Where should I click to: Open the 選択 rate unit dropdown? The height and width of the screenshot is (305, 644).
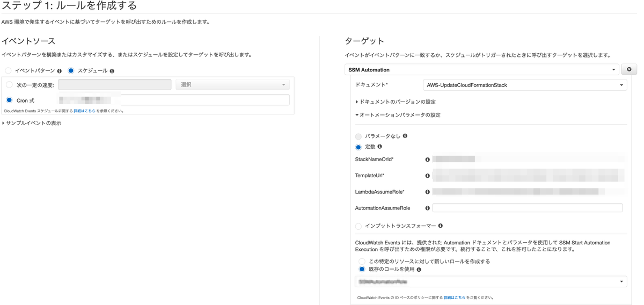coord(233,84)
